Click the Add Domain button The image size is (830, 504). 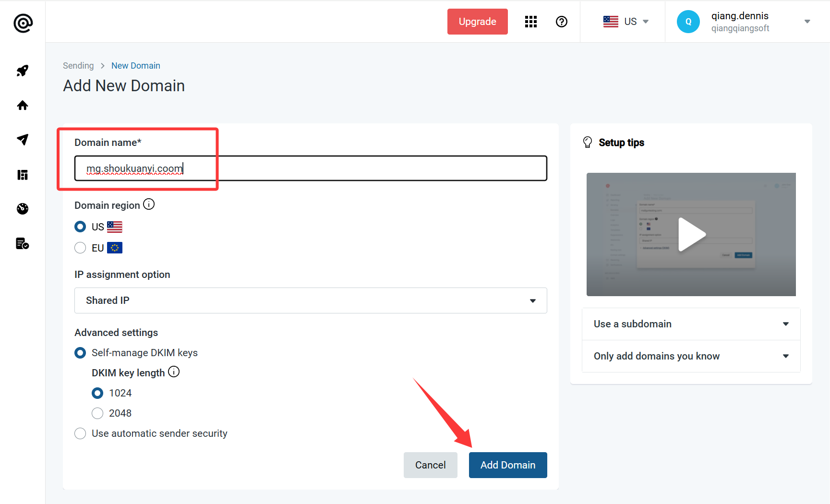coord(507,465)
